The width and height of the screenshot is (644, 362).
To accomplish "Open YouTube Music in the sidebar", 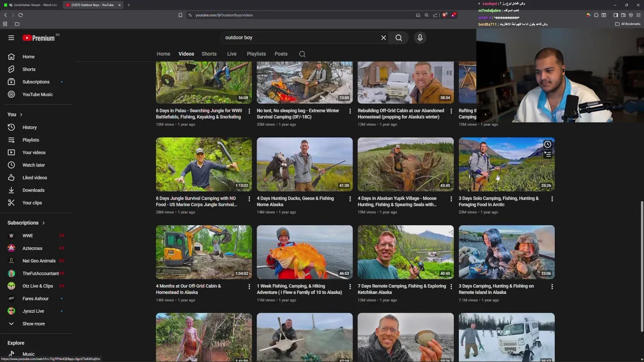I will [36, 95].
